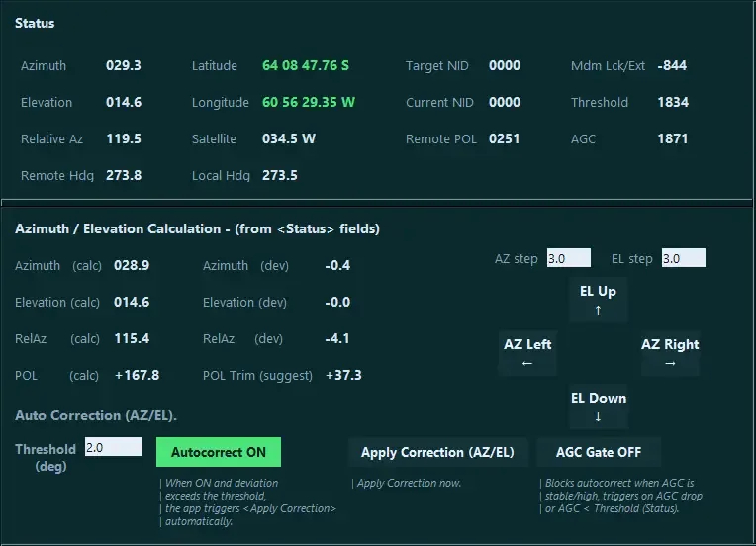Click the POL Trim (suggest) label
The width and height of the screenshot is (756, 546).
coord(257,376)
